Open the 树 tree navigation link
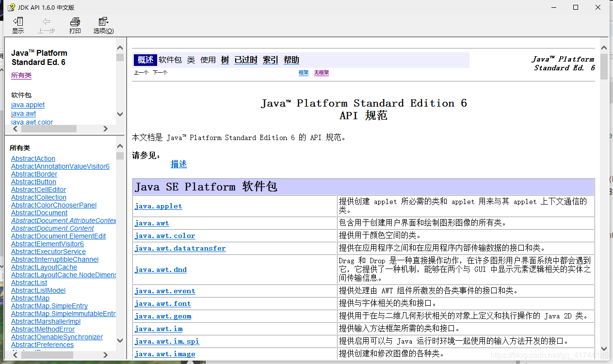This screenshot has height=364, width=613. [225, 60]
